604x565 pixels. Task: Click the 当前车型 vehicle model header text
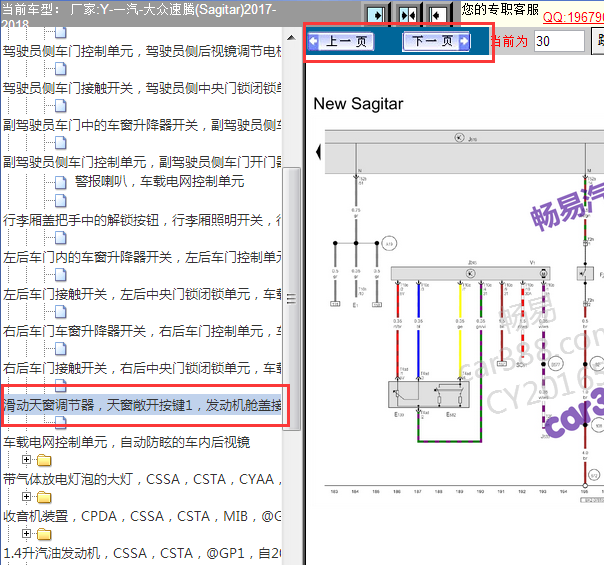click(139, 15)
